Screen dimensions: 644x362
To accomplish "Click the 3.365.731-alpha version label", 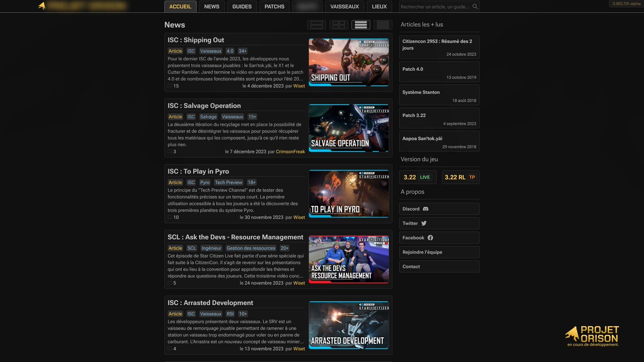I will pyautogui.click(x=625, y=4).
